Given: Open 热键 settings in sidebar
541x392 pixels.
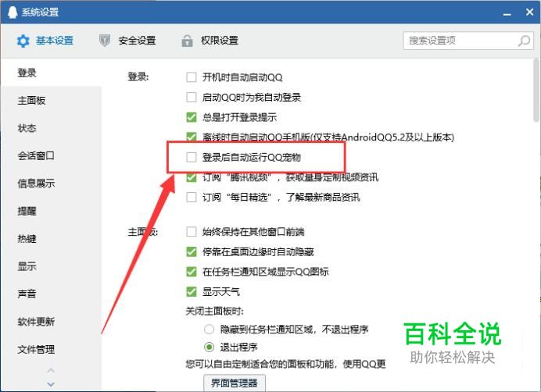Looking at the screenshot, I should (51, 239).
